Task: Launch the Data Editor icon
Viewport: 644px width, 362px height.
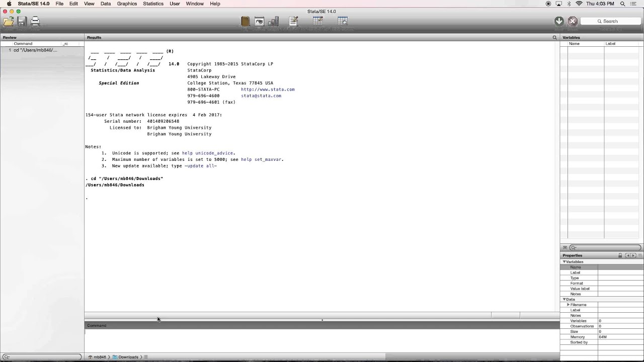Action: (x=318, y=21)
